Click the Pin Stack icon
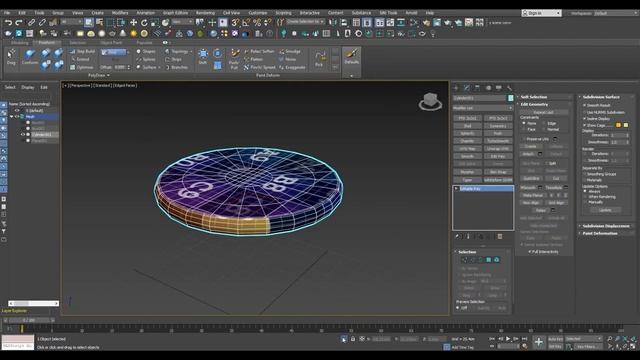This screenshot has height=360, width=640. 458,236
